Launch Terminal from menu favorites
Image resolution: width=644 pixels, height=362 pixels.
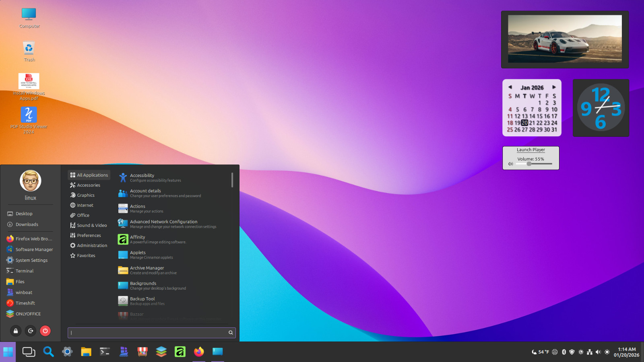click(30, 271)
